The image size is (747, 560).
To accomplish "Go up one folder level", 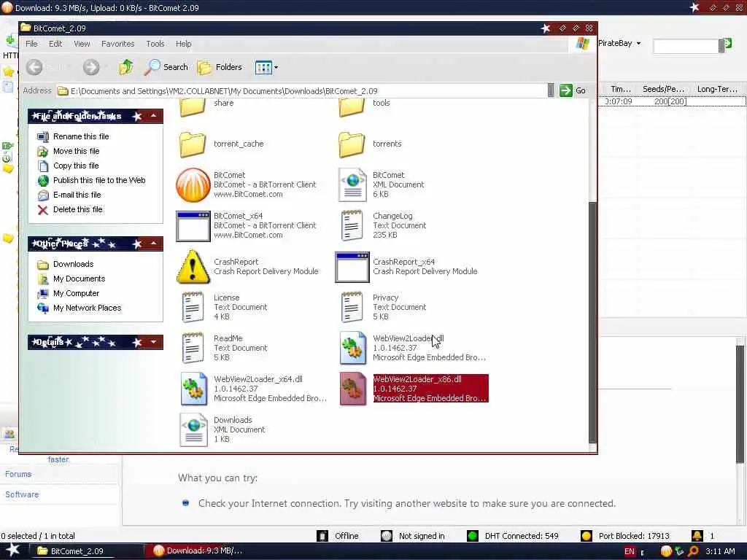I will click(x=126, y=67).
